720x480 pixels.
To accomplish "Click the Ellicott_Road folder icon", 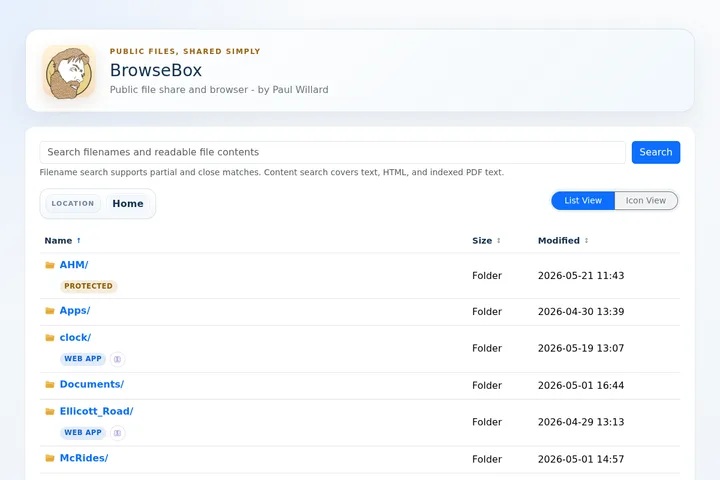I will tap(50, 412).
